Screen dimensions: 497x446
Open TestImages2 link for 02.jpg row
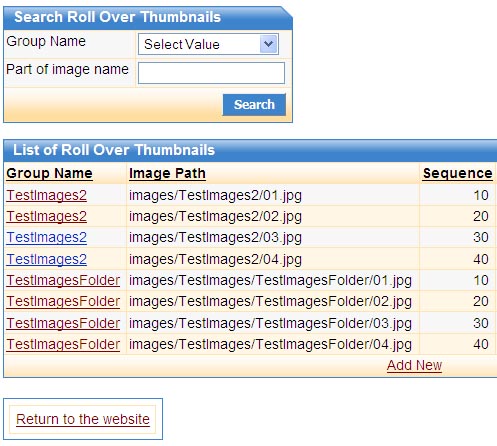47,216
